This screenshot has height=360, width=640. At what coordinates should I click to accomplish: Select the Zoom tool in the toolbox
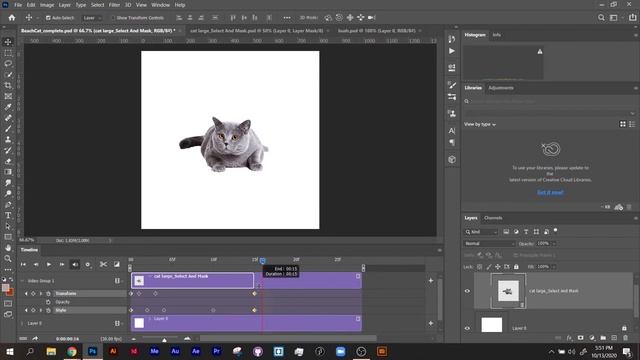[x=8, y=258]
